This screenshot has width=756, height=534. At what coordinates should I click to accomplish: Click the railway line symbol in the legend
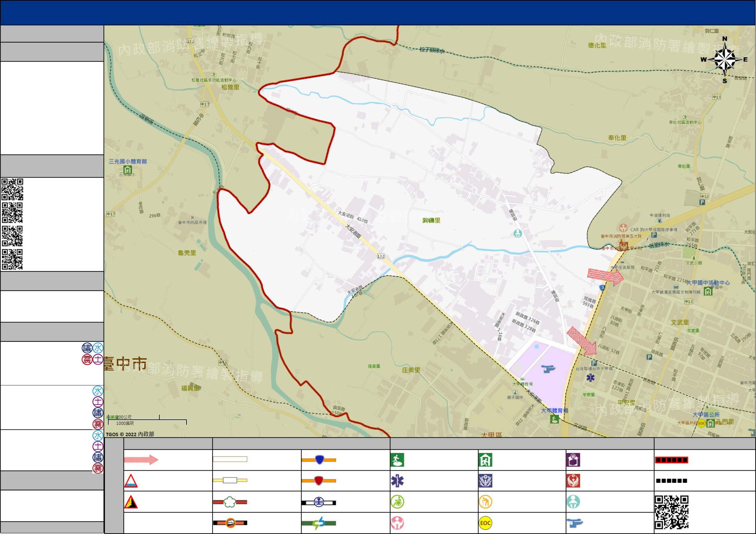click(319, 503)
